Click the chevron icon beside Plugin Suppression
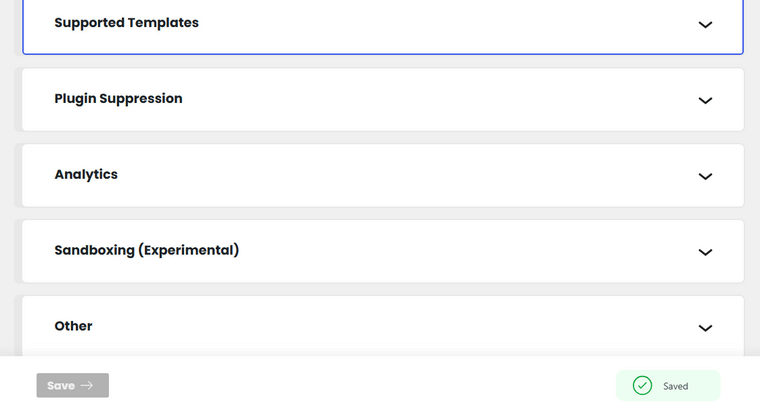760x405 pixels. click(x=705, y=100)
